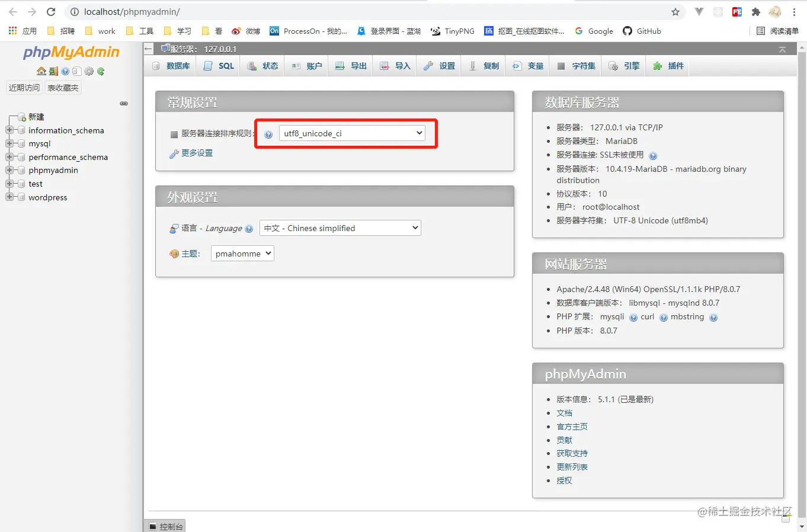807x532 pixels.
Task: Click help icon beside Language label
Action: point(249,229)
